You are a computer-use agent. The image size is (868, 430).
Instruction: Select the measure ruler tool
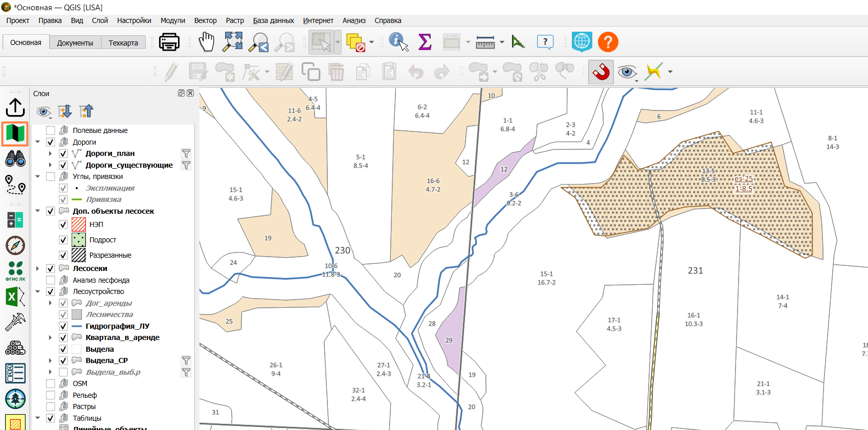485,42
